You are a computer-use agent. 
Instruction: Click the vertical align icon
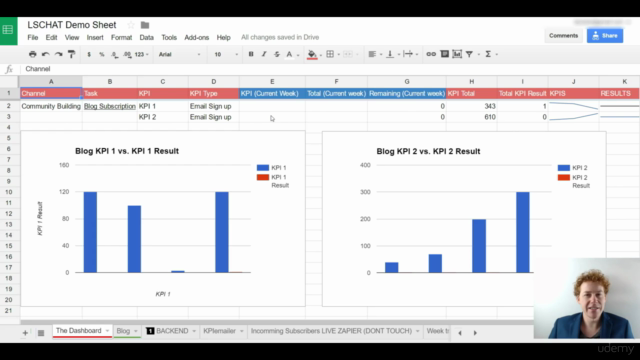click(390, 54)
